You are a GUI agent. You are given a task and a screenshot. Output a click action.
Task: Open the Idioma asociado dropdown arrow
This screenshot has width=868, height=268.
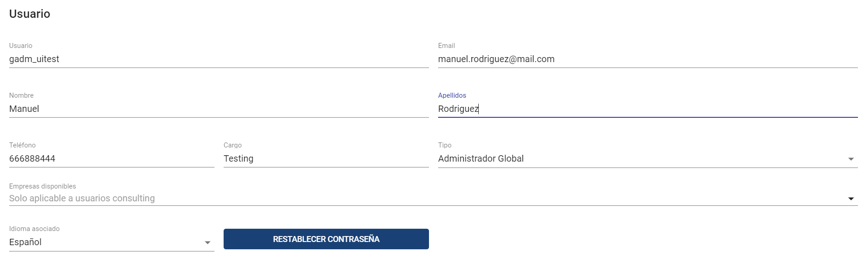(207, 242)
